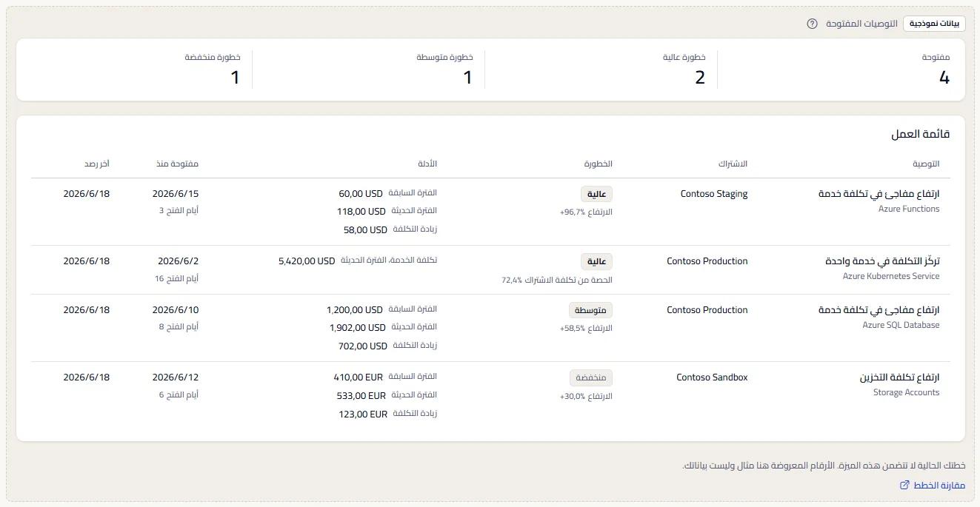The image size is (980, 507).
Task: Select the Azure Kubernetes Service name
Action: tap(891, 277)
